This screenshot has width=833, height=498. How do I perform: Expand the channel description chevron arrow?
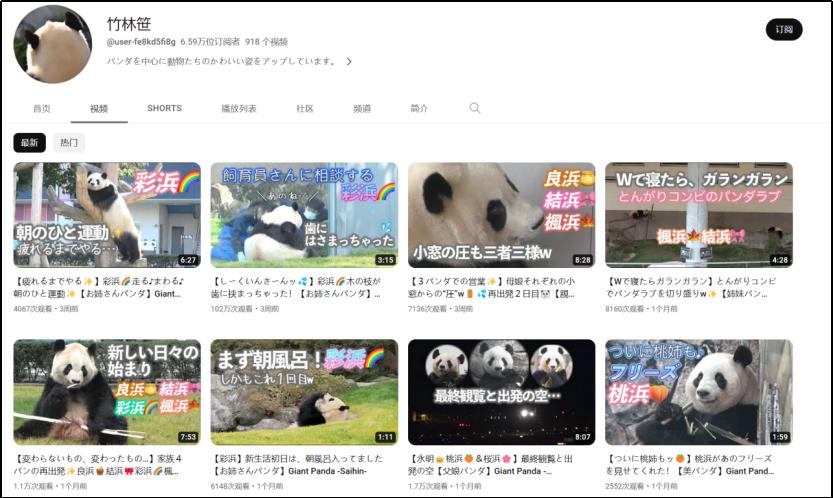point(349,62)
